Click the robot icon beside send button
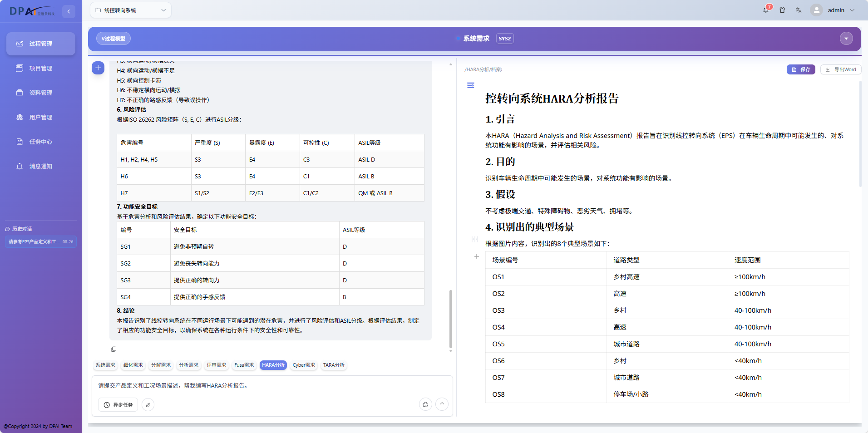The image size is (868, 433). coord(425,404)
